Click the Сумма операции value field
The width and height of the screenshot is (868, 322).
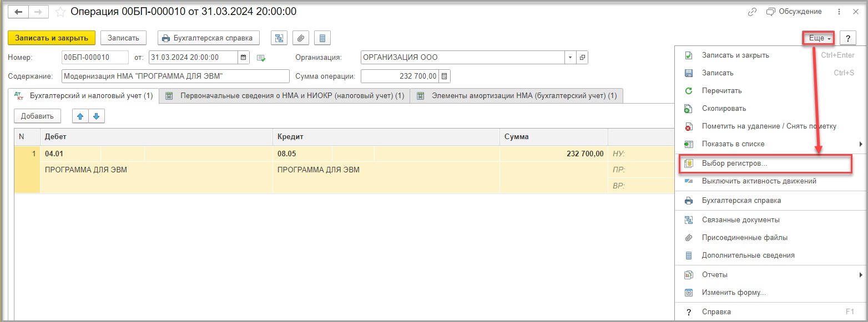[400, 76]
